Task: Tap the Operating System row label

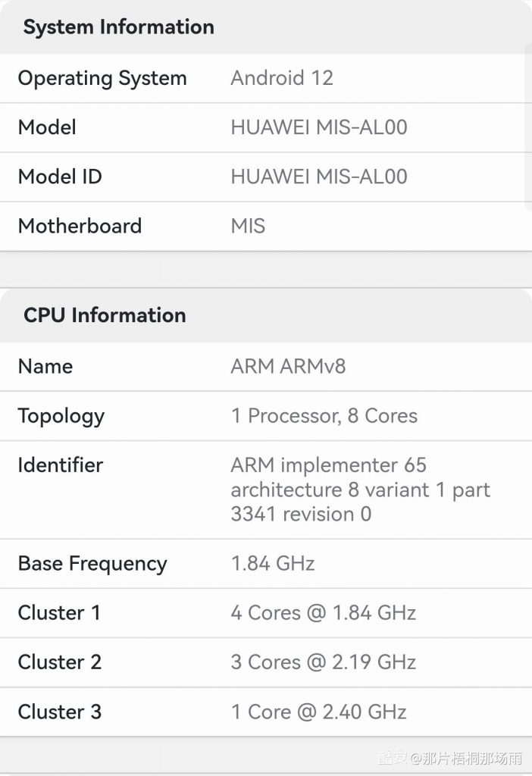Action: [x=102, y=78]
